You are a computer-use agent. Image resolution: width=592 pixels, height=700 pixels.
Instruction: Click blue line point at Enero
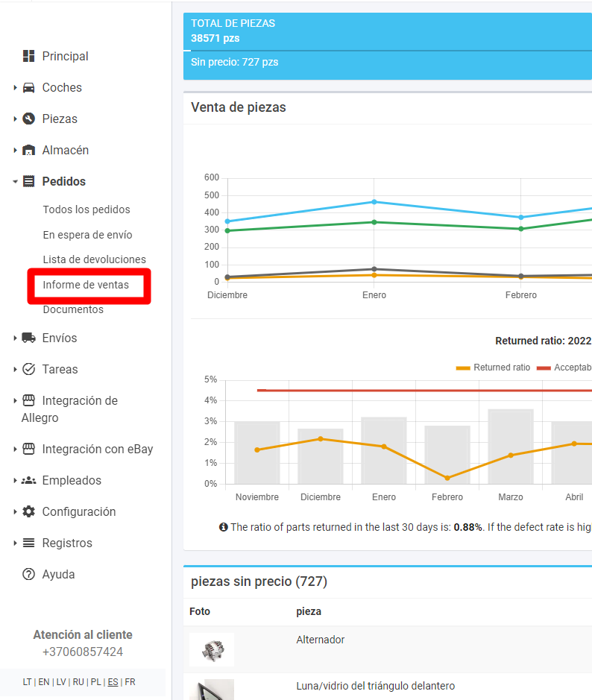pyautogui.click(x=374, y=202)
